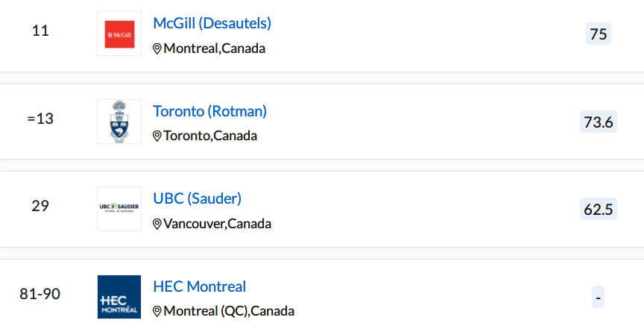The height and width of the screenshot is (329, 644).
Task: Open the Toronto (Rotman) school link
Action: [x=210, y=111]
